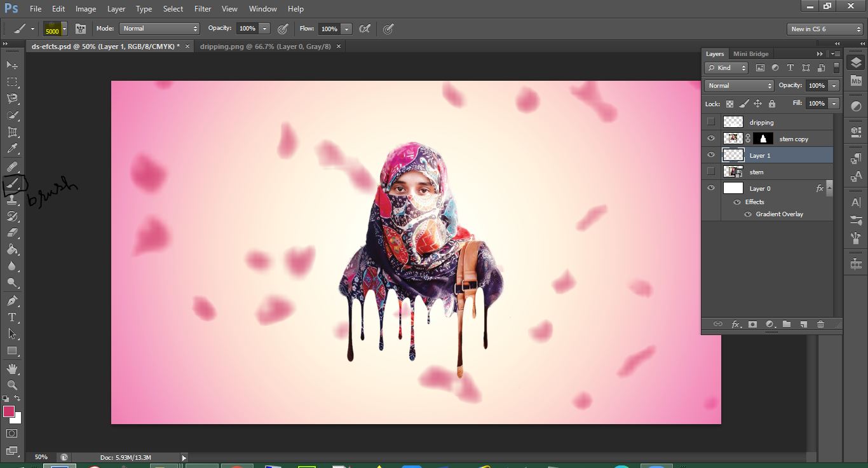Switch to the dripping.png document tab
This screenshot has height=468, width=868.
coord(265,46)
